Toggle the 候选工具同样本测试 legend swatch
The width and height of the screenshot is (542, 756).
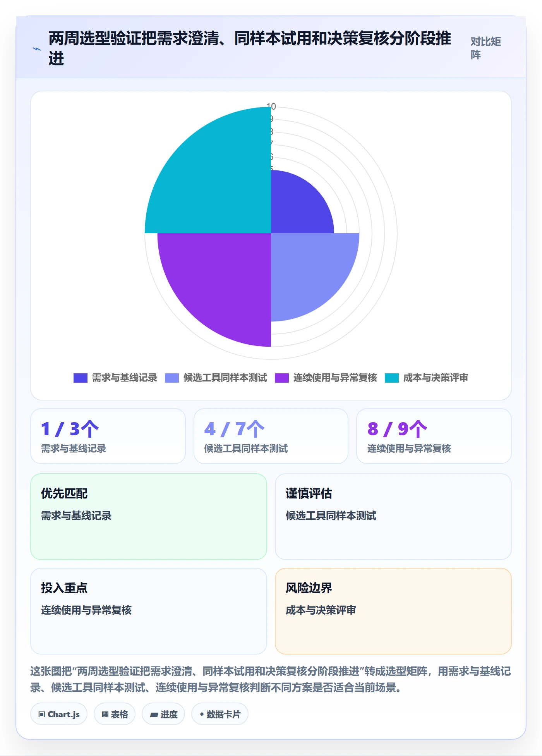click(172, 378)
